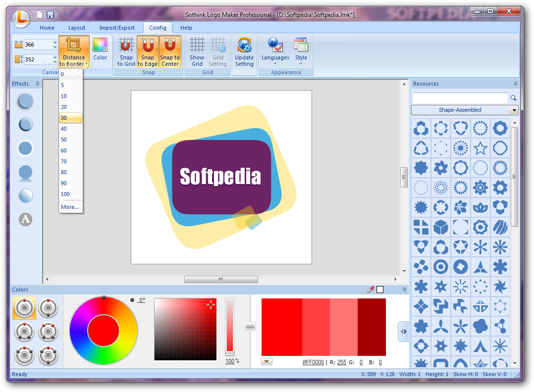Pin the Colors panel
The width and height of the screenshot is (534, 392).
coord(404,290)
